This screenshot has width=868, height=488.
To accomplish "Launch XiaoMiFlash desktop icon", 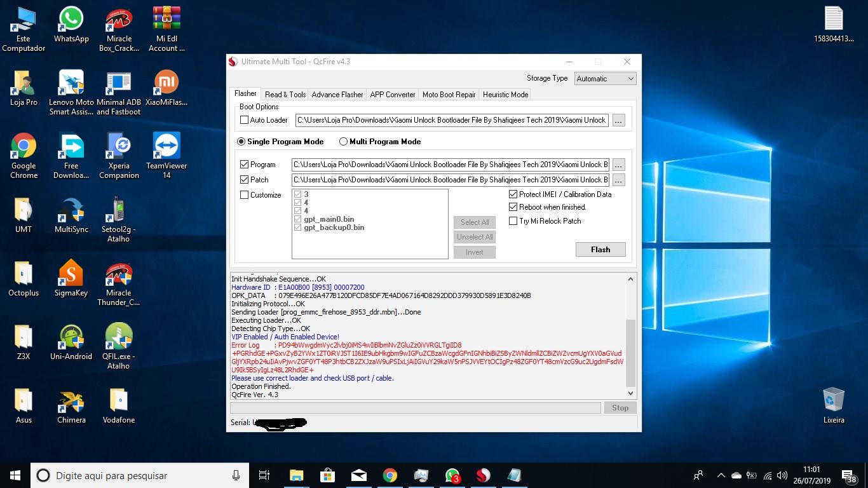I will (166, 88).
